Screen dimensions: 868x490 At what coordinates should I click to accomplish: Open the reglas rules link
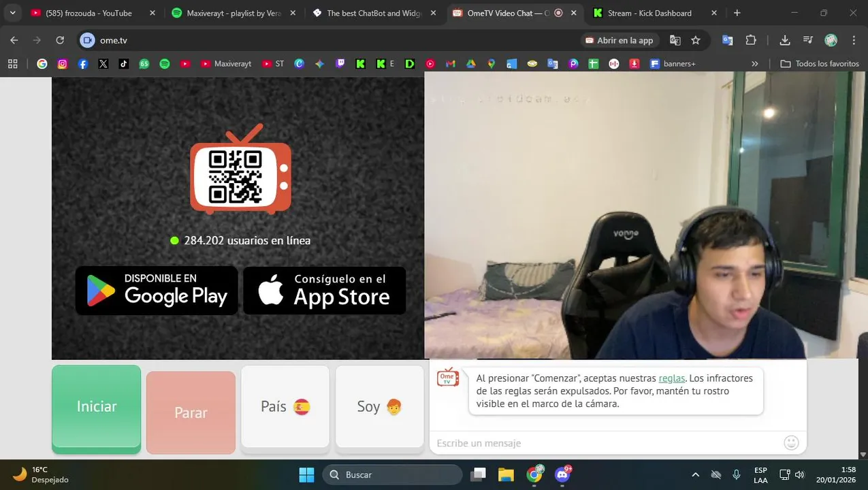pos(672,378)
